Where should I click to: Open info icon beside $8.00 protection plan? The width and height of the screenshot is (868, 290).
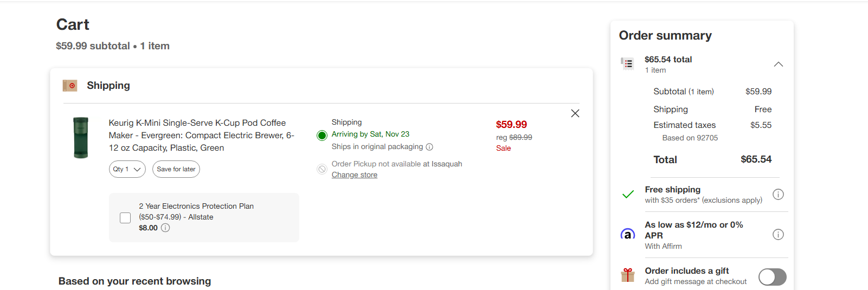coord(165,228)
